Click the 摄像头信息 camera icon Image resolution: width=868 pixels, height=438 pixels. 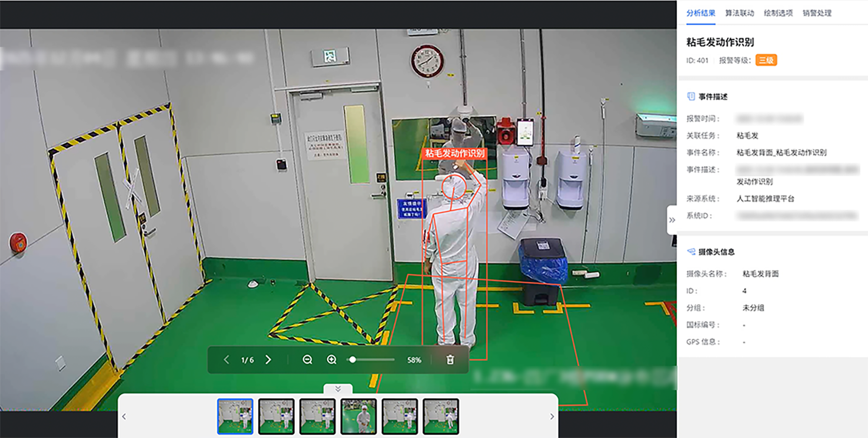pos(691,252)
